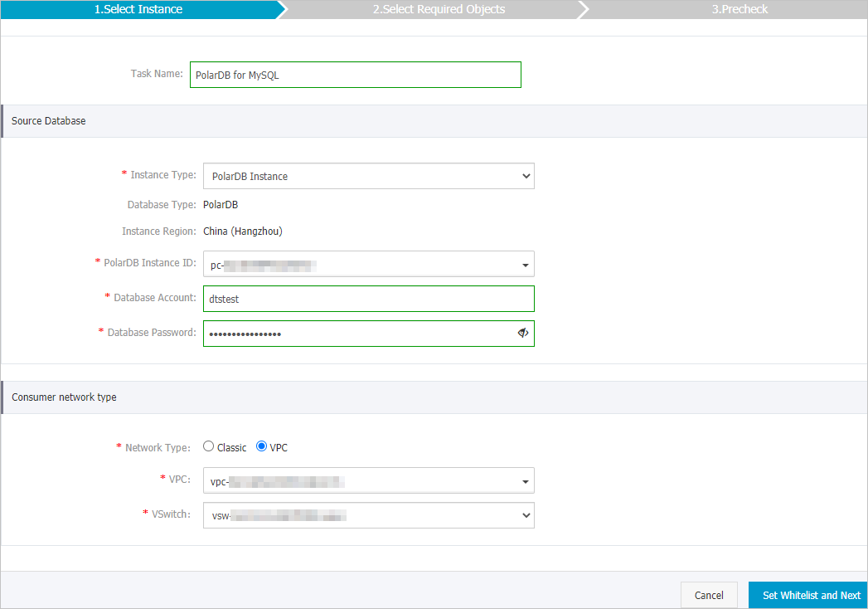Screen dimensions: 868x609
Task: Click the Cancel button
Action: pyautogui.click(x=709, y=595)
